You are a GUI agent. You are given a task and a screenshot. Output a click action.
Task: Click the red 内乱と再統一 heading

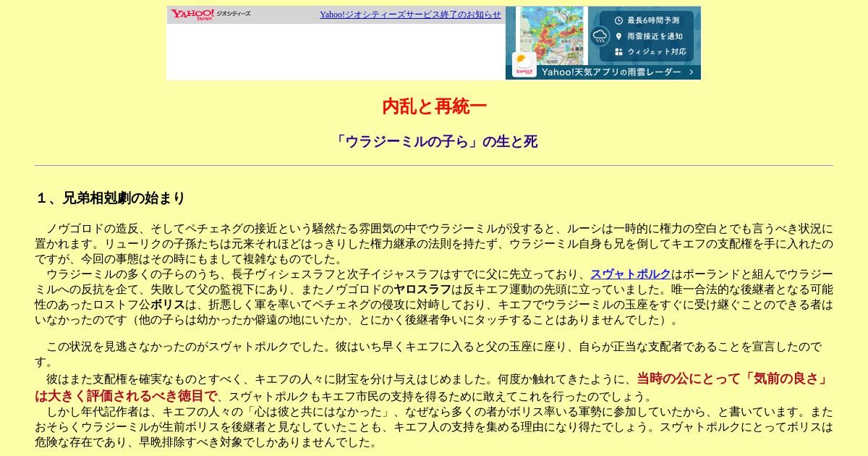click(434, 107)
